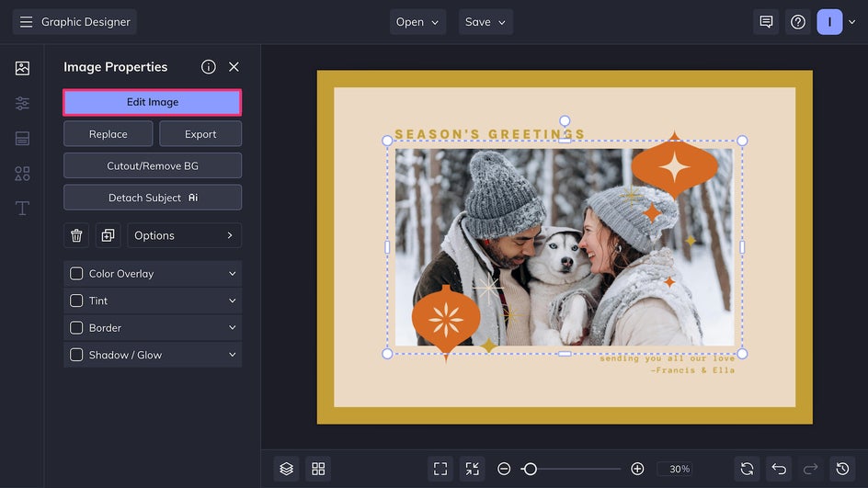This screenshot has width=868, height=488.
Task: Select the '–Francis & Ella' signature text
Action: pos(692,370)
